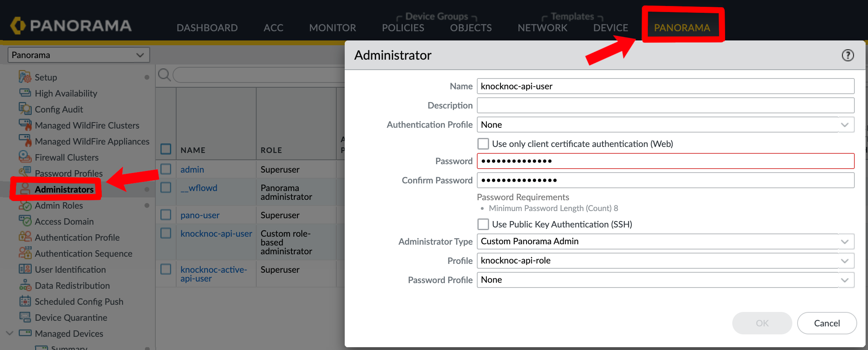This screenshot has width=868, height=350.
Task: Click the Firewall Clusters icon
Action: [x=25, y=157]
